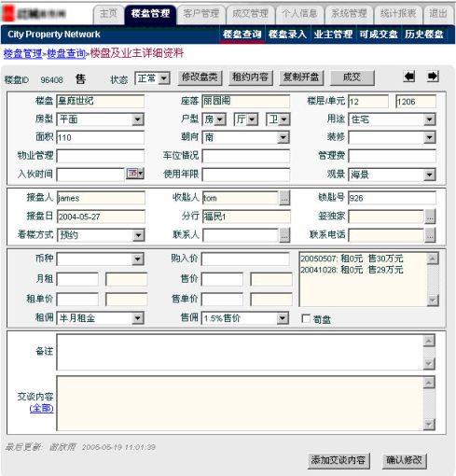
Task: Open the 观景 dropdown showing 海景
Action: pyautogui.click(x=392, y=175)
